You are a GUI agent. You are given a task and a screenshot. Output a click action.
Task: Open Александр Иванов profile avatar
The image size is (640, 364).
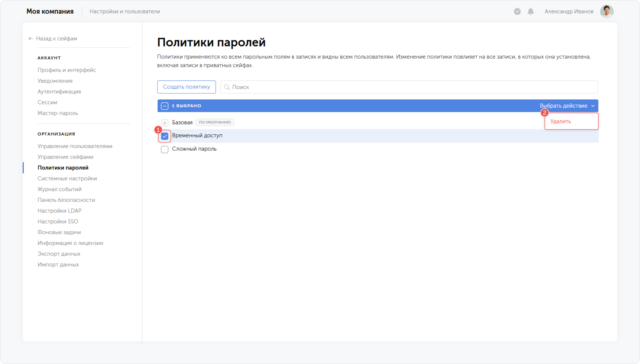point(606,12)
